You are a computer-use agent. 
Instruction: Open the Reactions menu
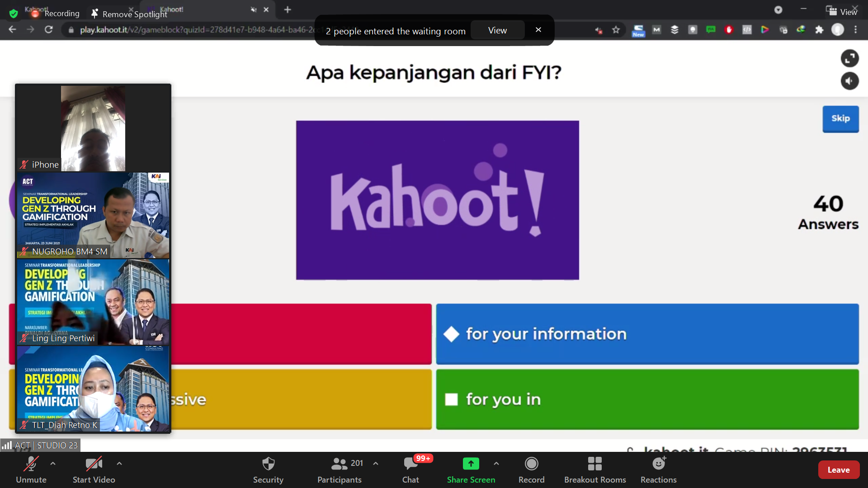658,464
